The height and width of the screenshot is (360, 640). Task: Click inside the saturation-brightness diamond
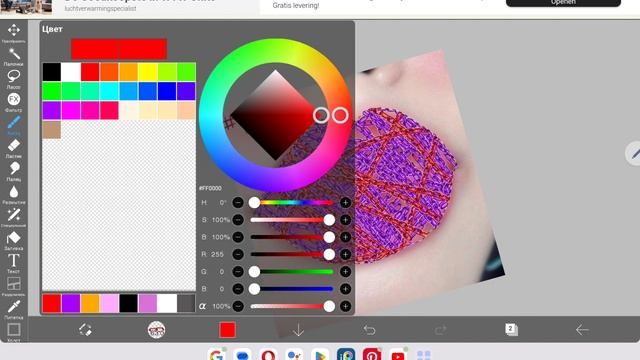[x=275, y=115]
